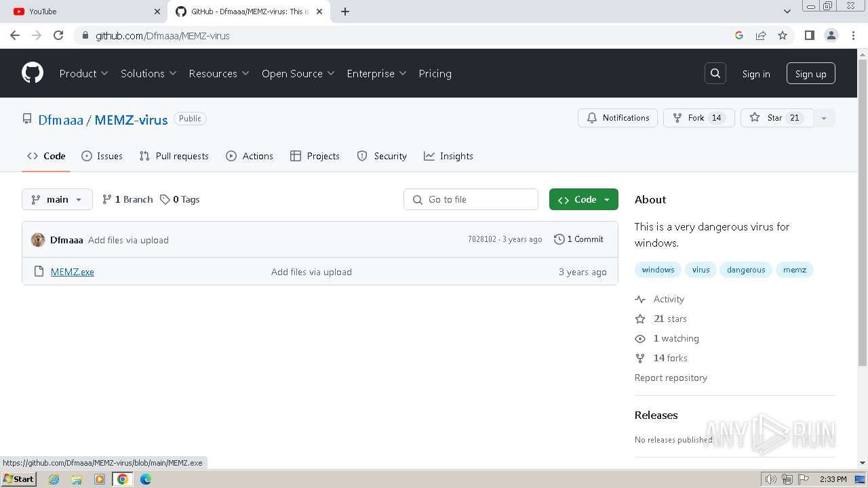868x488 pixels.
Task: View the 1 Branch link
Action: (x=127, y=199)
